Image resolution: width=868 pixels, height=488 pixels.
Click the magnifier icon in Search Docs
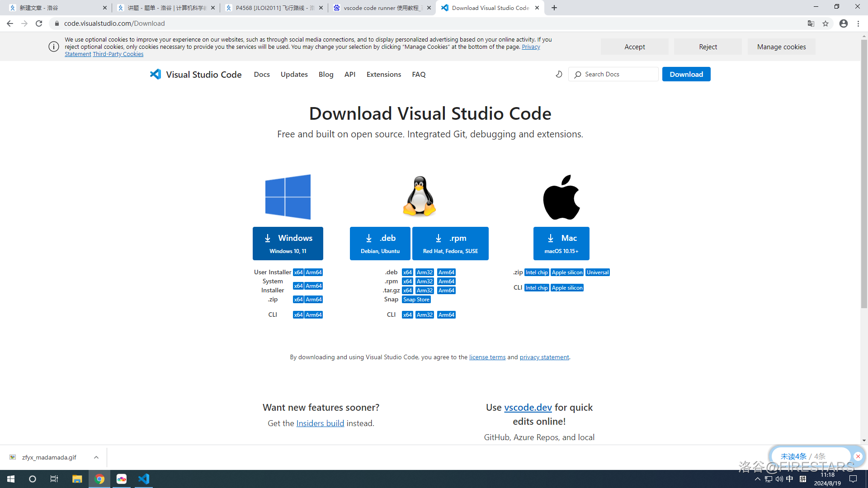click(578, 74)
